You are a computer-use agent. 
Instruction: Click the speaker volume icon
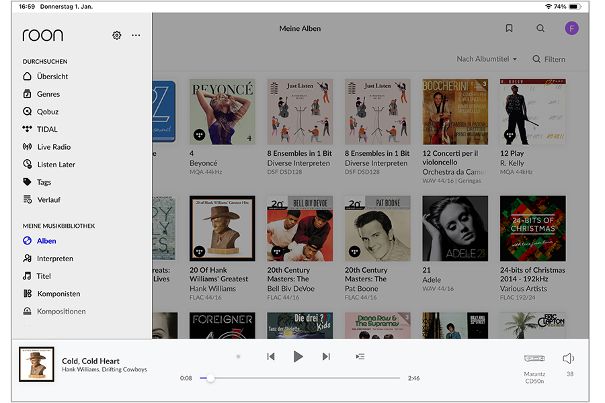(568, 358)
